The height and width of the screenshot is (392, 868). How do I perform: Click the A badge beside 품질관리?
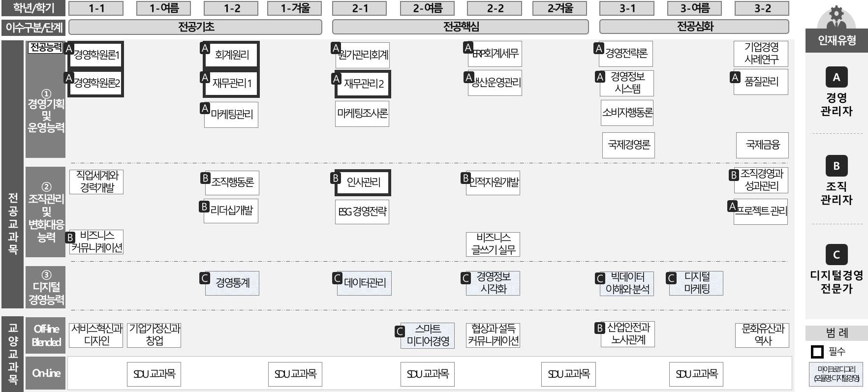tap(735, 77)
